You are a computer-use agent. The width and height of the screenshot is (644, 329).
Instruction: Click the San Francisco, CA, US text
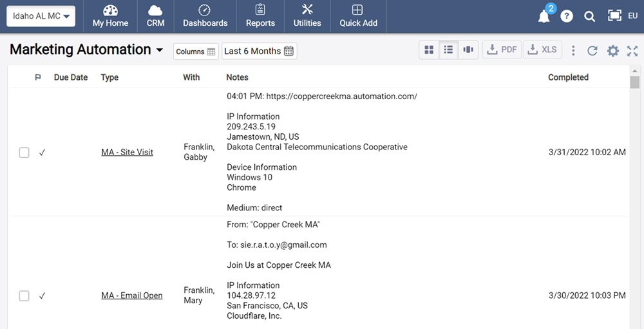(x=267, y=306)
